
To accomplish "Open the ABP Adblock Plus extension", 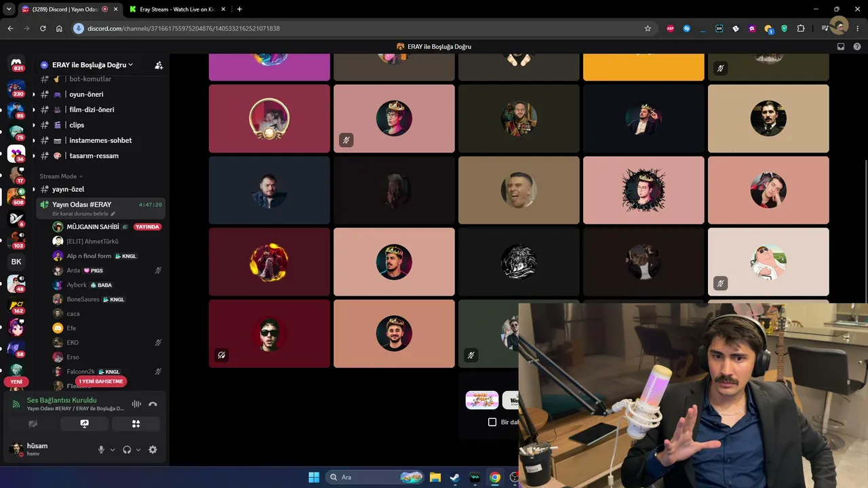I will click(671, 28).
